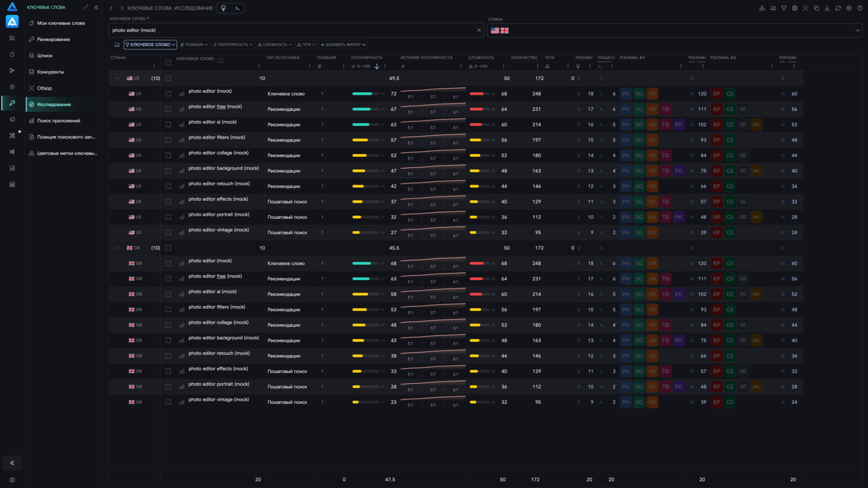868x488 pixels.
Task: Open Ранжирование in sidebar
Action: (x=63, y=39)
